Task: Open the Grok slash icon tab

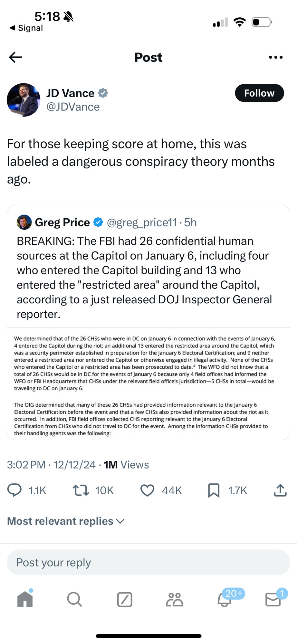Action: click(x=125, y=599)
